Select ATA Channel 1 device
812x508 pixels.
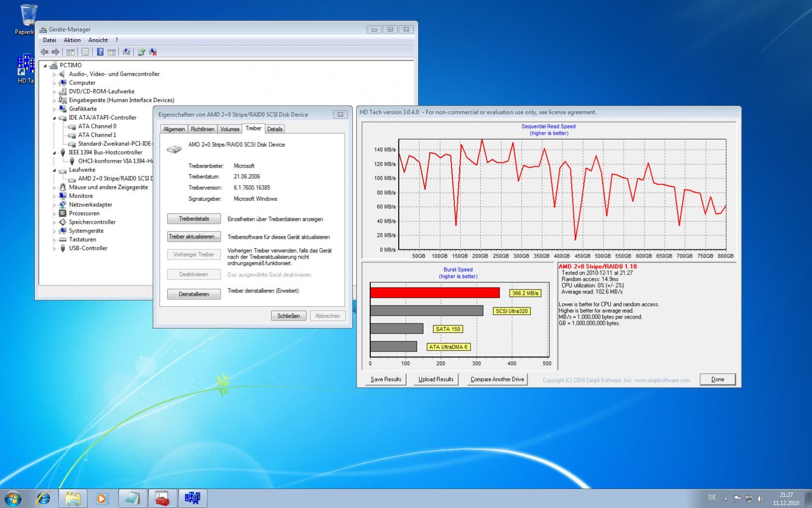point(97,135)
